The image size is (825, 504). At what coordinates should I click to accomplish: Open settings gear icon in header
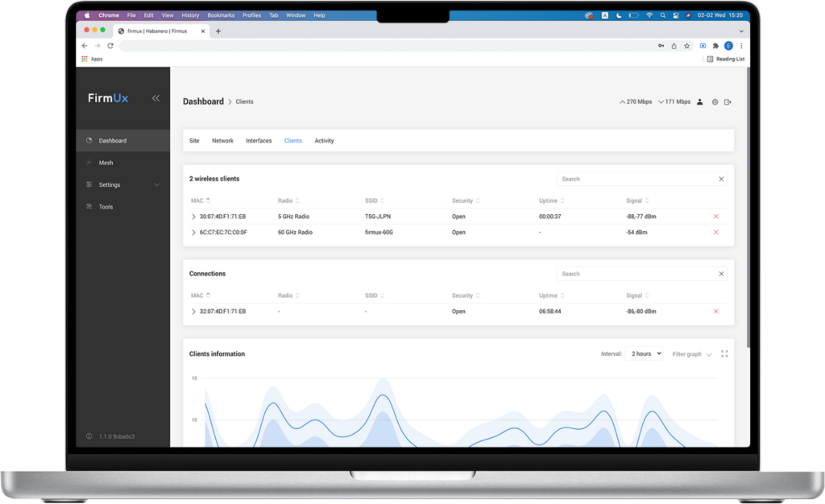[x=715, y=102]
